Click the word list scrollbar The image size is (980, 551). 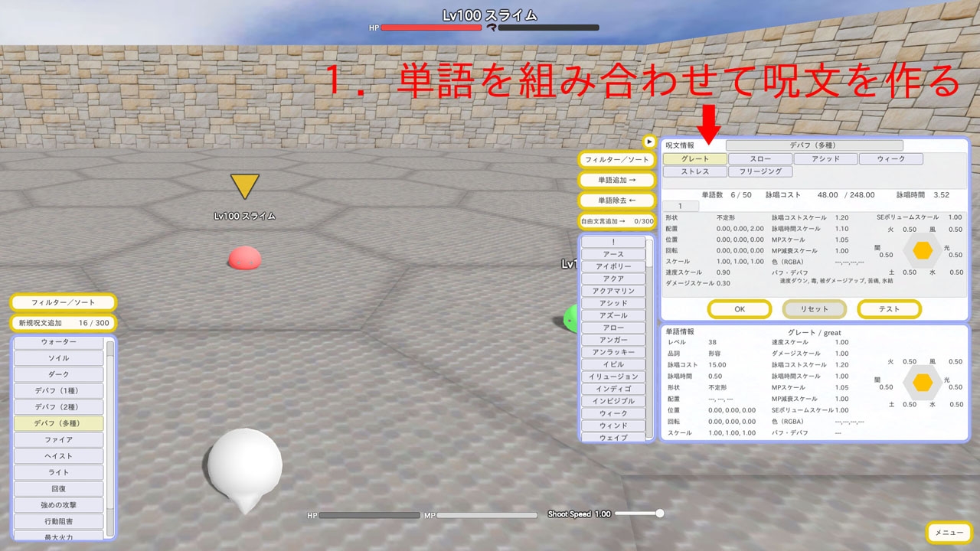650,339
